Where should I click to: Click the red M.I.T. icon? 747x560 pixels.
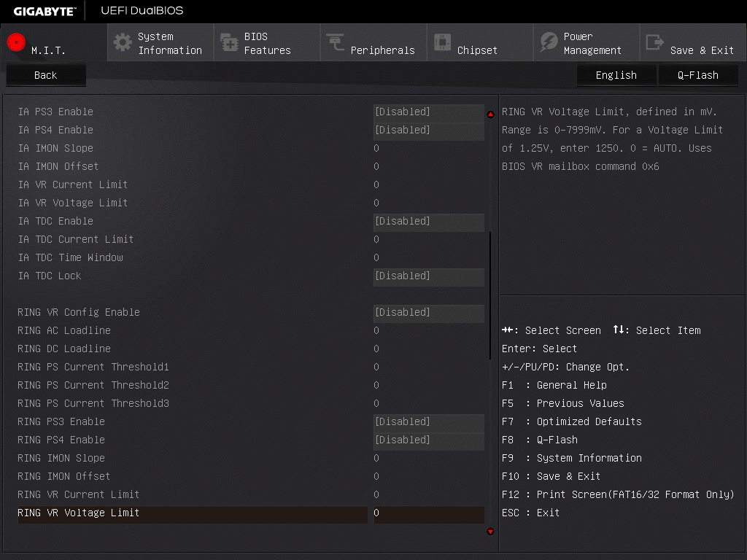click(x=16, y=42)
